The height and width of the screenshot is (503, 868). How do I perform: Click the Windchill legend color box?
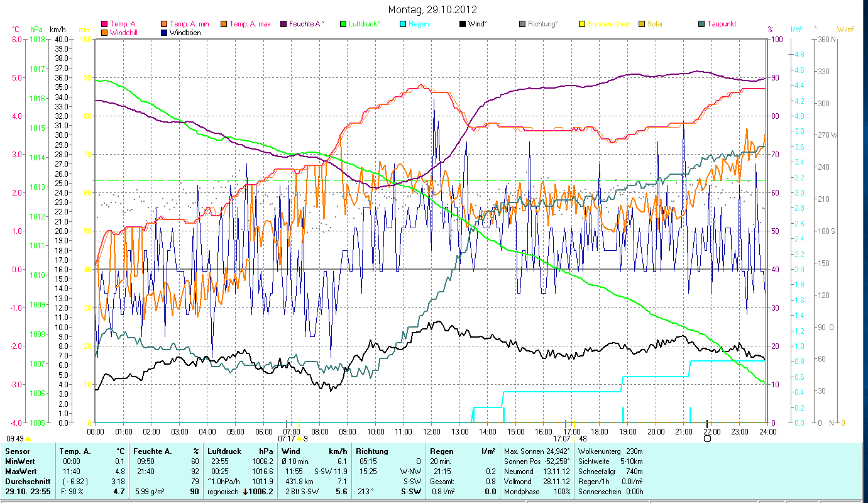click(104, 33)
